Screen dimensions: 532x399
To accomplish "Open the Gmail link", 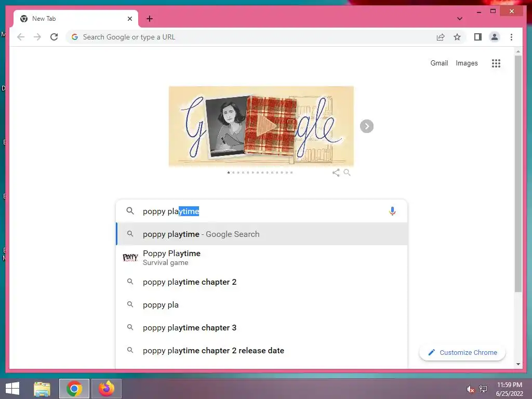I will (439, 63).
